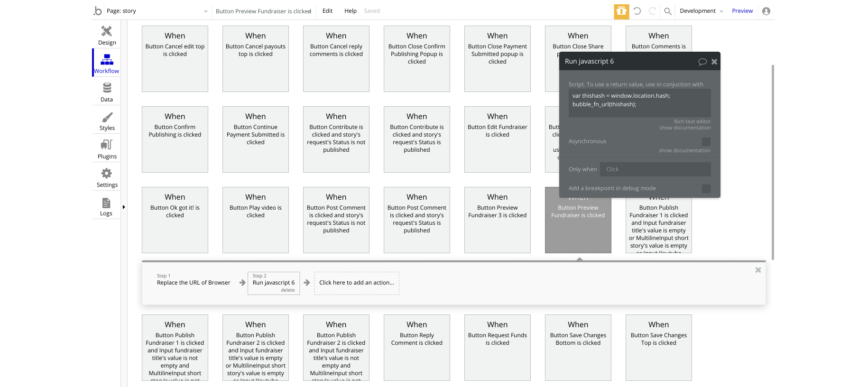Click the undo arrow icon

(x=637, y=11)
